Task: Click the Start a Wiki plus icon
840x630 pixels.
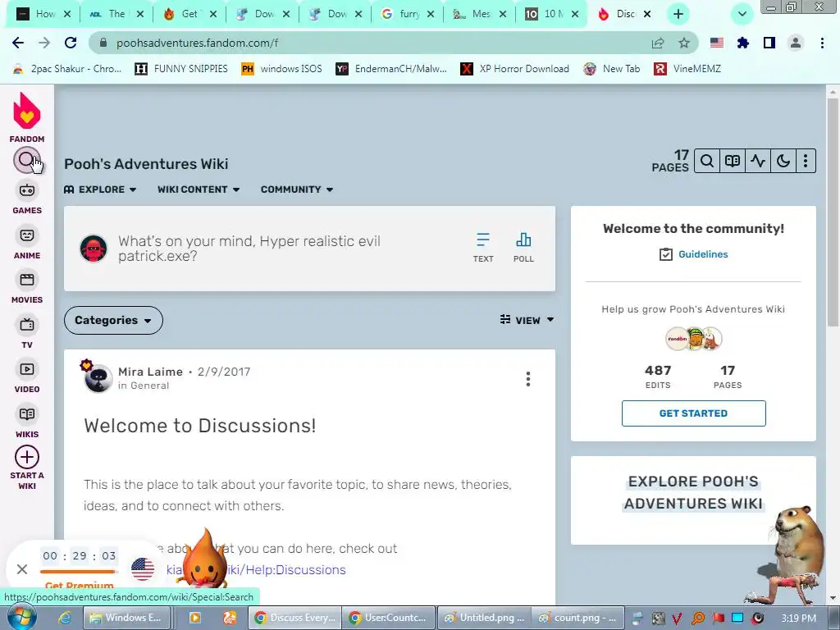Action: [27, 458]
